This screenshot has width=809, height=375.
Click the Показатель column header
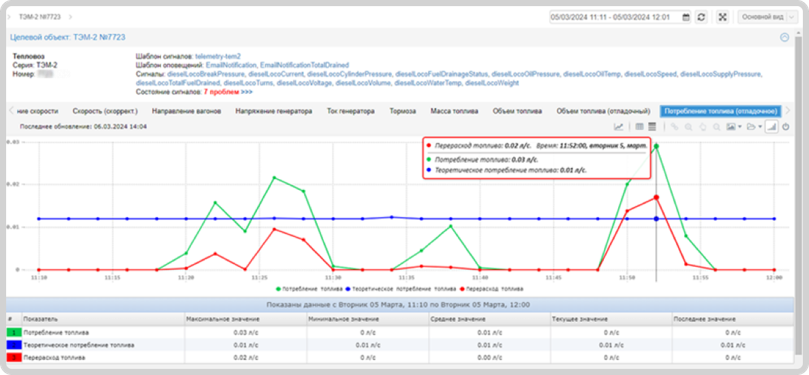103,319
